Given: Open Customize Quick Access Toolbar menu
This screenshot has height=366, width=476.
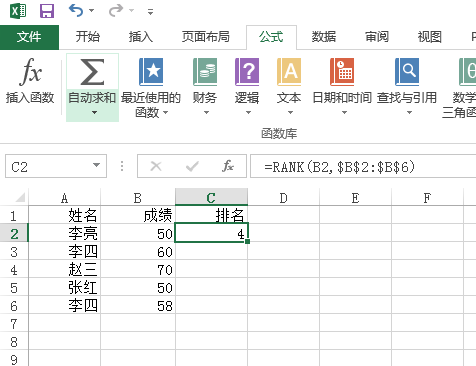Looking at the screenshot, I should pyautogui.click(x=150, y=12).
